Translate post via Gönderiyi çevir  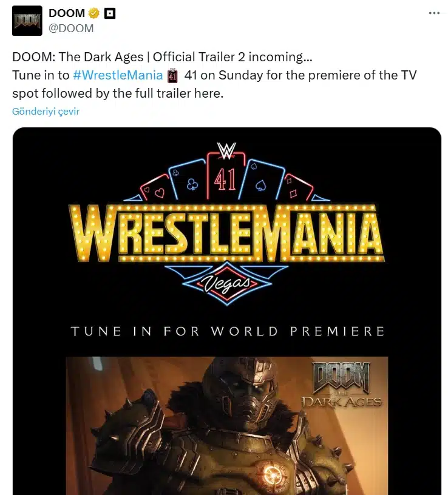pos(46,112)
